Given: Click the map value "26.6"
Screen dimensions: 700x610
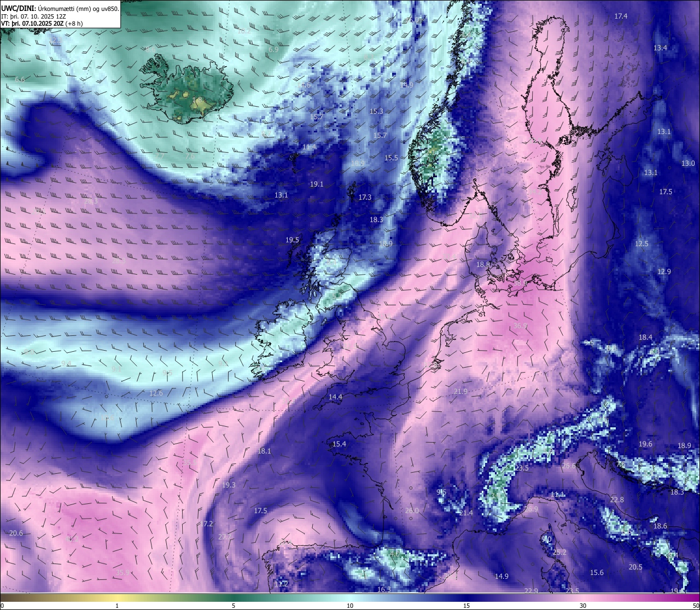Looking at the screenshot, I should [569, 466].
